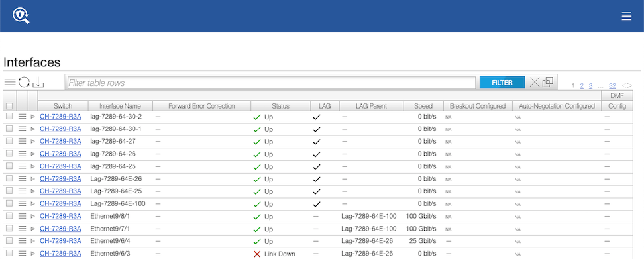Sort by Interface Name column header
The width and height of the screenshot is (644, 259).
pos(121,106)
